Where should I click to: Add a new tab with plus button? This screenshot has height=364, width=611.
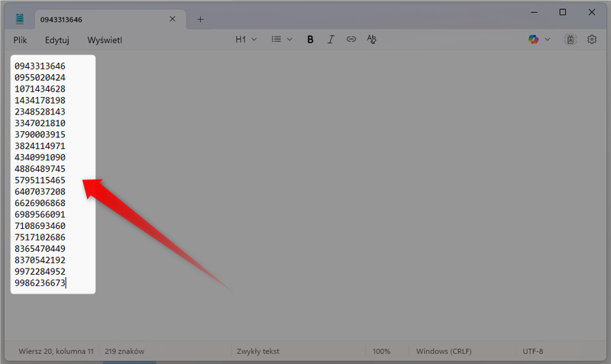pos(200,19)
